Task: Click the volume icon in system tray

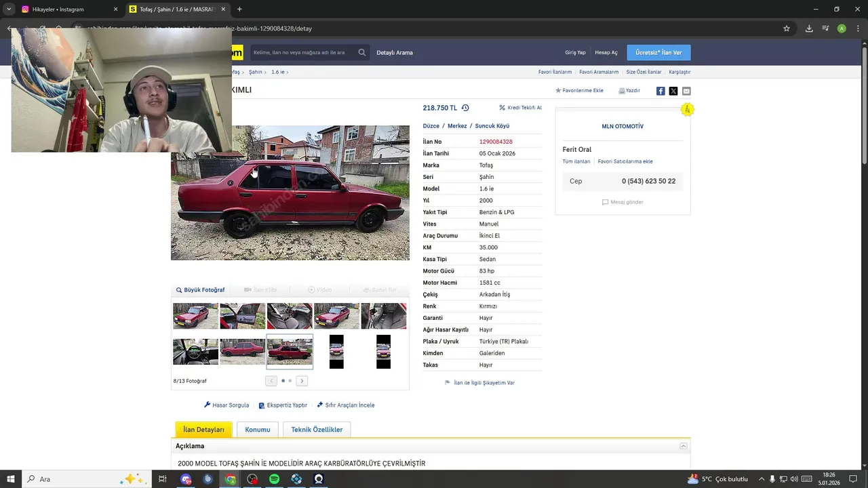Action: (794, 479)
